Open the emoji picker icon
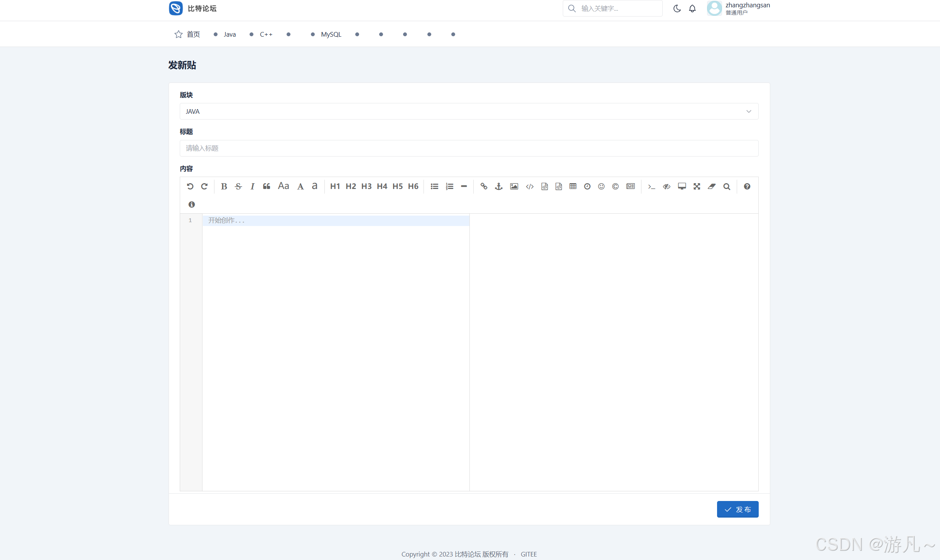 coord(601,187)
